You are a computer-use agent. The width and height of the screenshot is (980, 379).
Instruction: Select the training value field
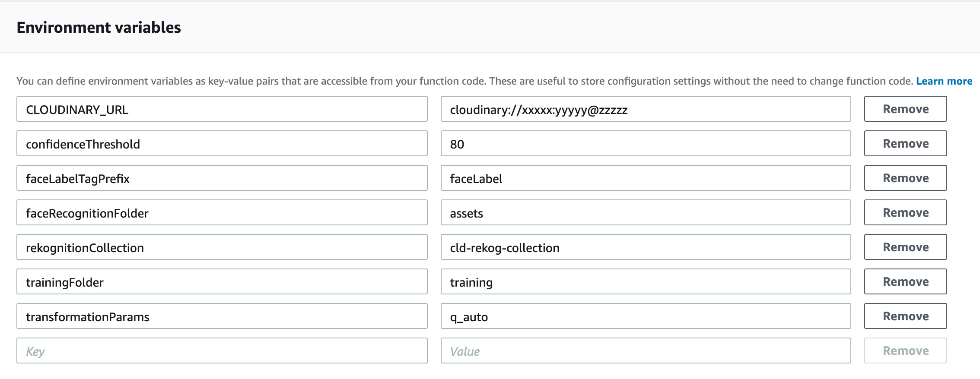click(x=646, y=281)
